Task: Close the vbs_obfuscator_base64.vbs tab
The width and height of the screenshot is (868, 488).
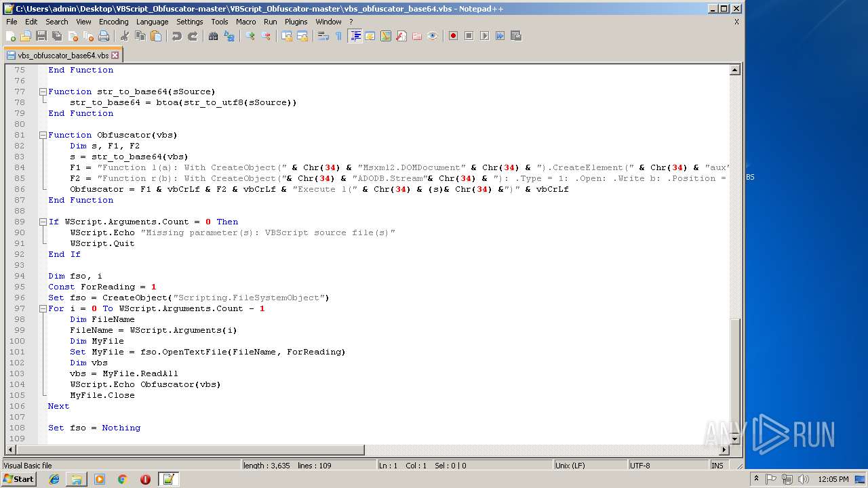Action: click(x=115, y=56)
